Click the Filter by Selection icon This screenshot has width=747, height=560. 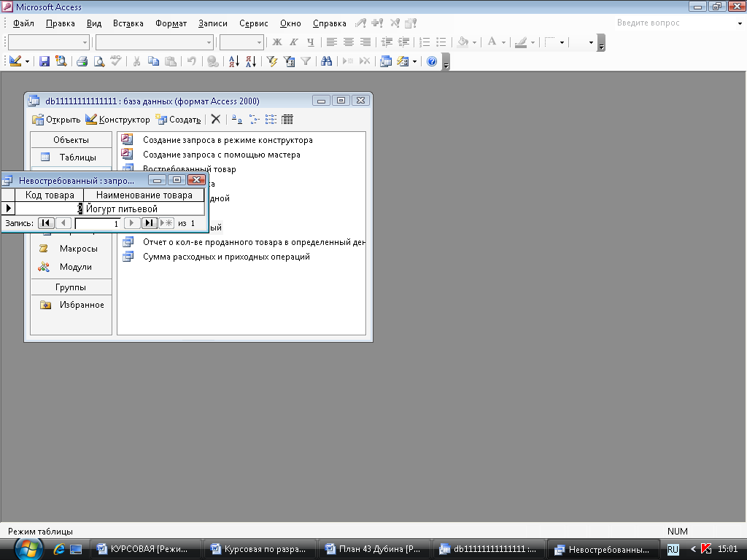tap(272, 61)
